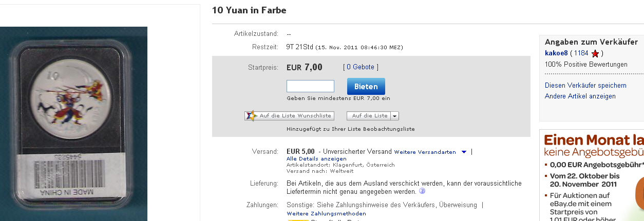Click the 10 Yuan in Farbe title
Image resolution: width=644 pixels, height=221 pixels.
tap(249, 10)
